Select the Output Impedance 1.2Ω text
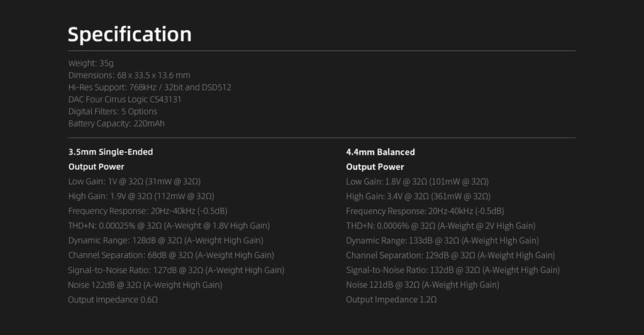The height and width of the screenshot is (335, 644). (x=391, y=300)
